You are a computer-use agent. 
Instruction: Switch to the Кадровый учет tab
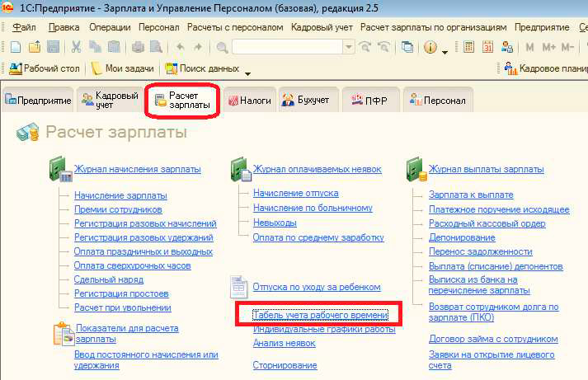pos(111,100)
